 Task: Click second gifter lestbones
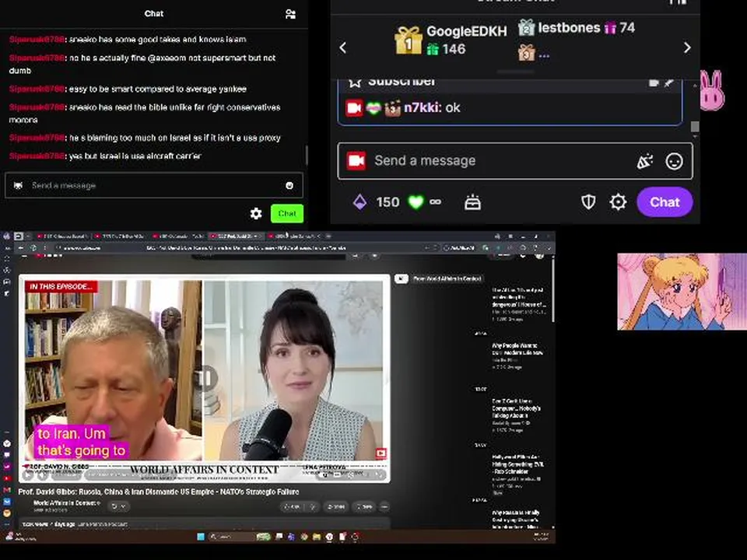(569, 28)
